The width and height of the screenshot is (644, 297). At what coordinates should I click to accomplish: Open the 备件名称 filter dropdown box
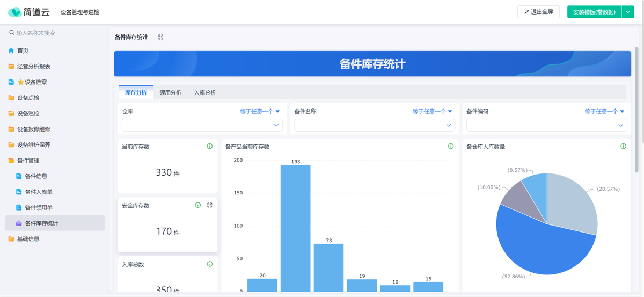pyautogui.click(x=374, y=125)
